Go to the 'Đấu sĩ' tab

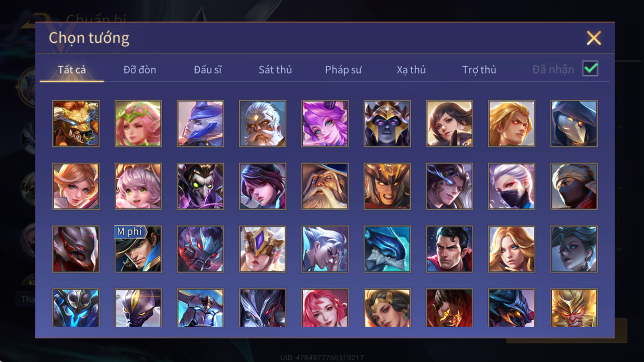click(x=208, y=70)
